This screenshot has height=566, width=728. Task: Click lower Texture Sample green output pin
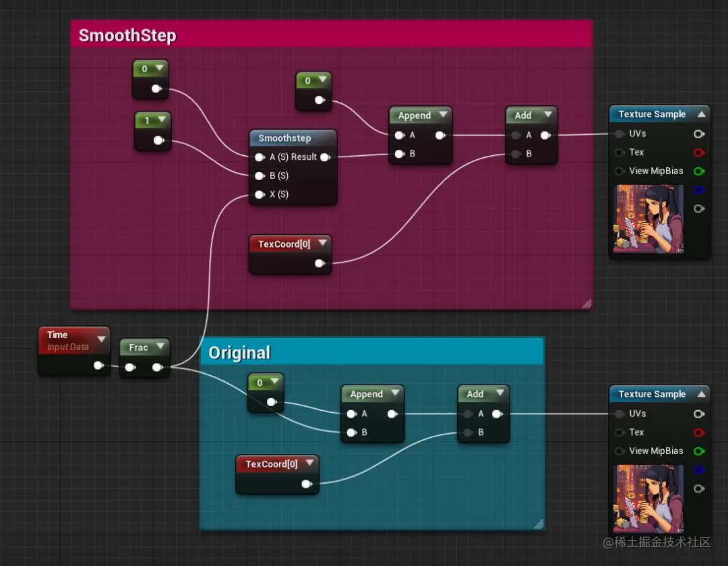click(699, 451)
